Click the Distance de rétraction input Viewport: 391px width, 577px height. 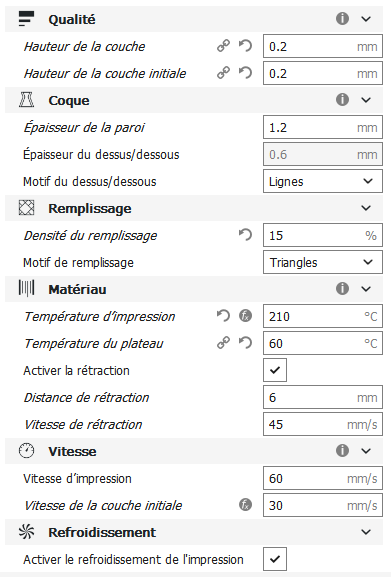click(323, 397)
